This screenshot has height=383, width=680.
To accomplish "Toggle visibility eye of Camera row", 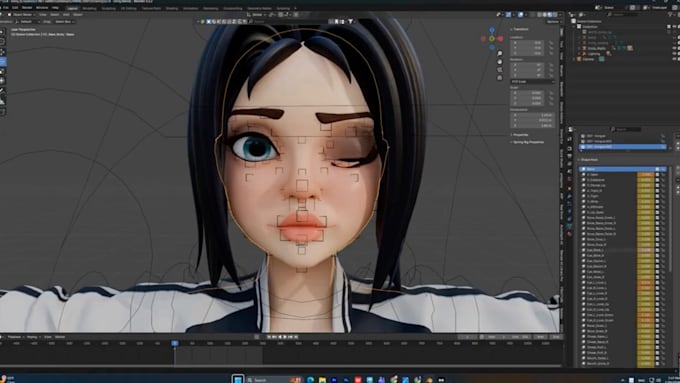I will pos(674,59).
